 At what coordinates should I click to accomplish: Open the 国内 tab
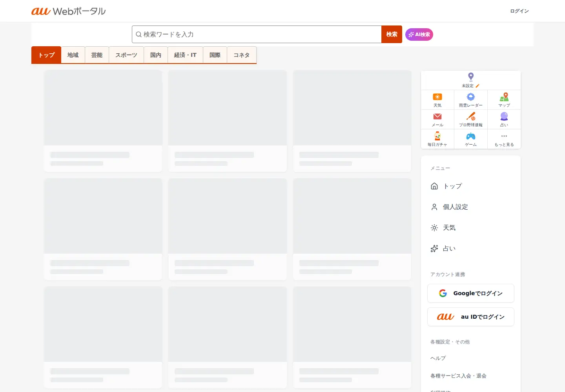[x=156, y=55]
